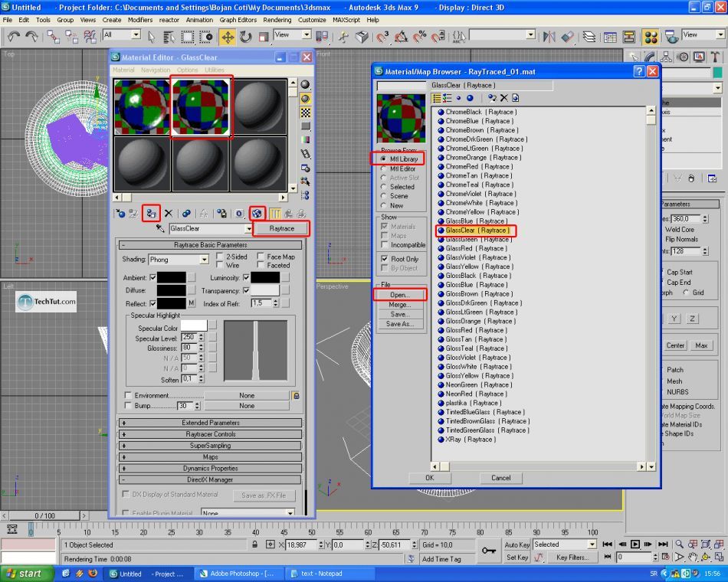The width and height of the screenshot is (728, 582).
Task: Click the Pan hand viewport icon
Action: (693, 557)
